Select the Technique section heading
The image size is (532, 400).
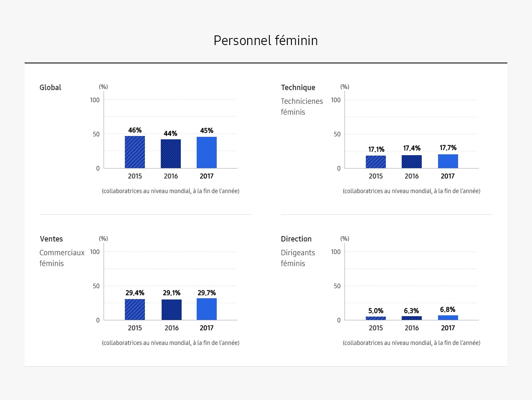click(298, 88)
